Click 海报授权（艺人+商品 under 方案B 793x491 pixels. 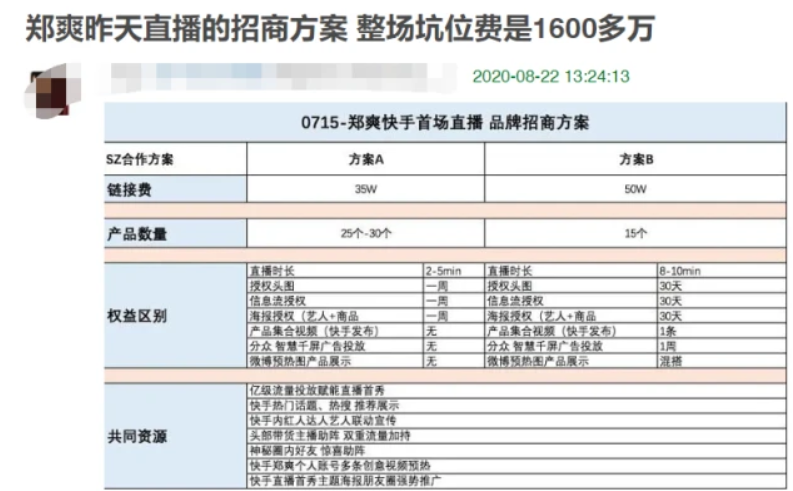coord(571,317)
